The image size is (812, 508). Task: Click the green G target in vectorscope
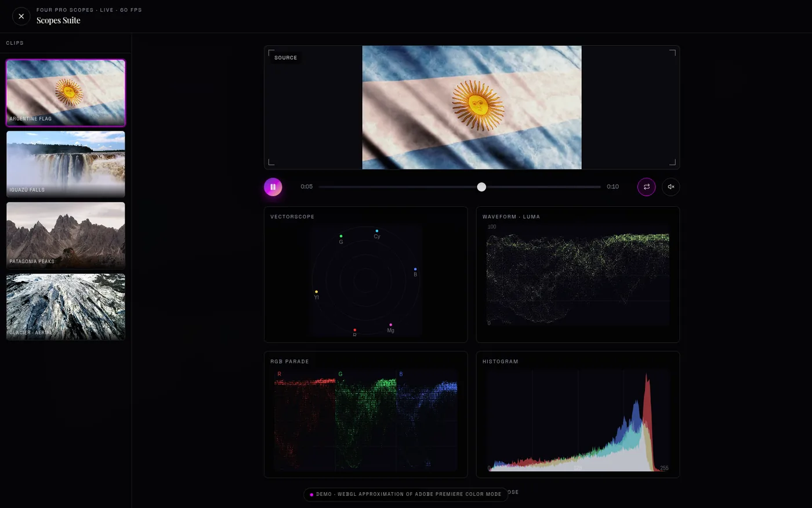click(x=341, y=239)
